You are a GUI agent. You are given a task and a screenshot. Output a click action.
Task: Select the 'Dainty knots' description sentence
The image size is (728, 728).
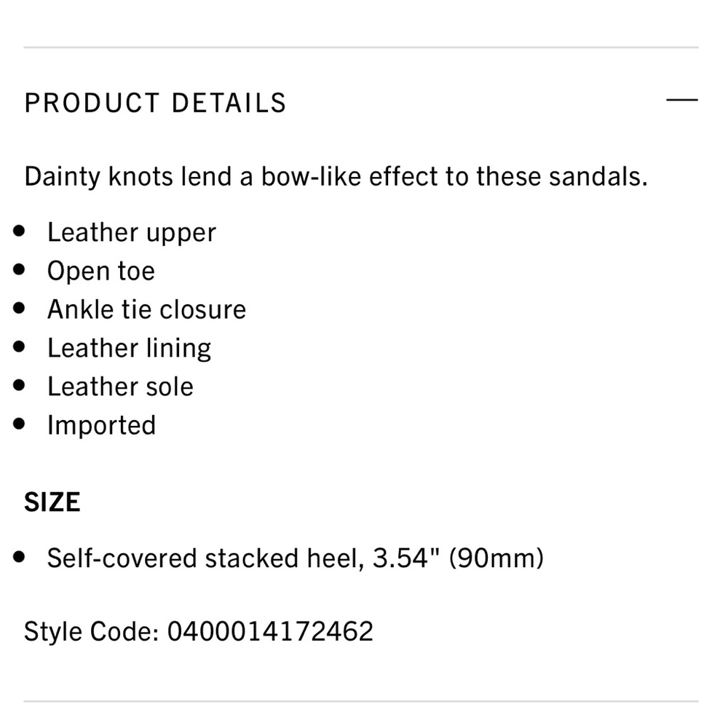[336, 177]
